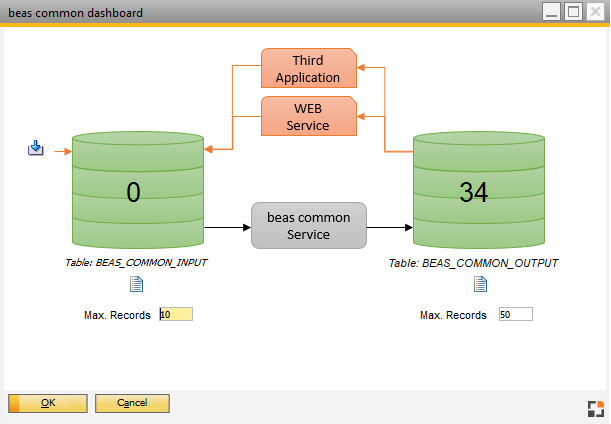
Task: Click the beas common dashboard title bar
Action: [250, 12]
